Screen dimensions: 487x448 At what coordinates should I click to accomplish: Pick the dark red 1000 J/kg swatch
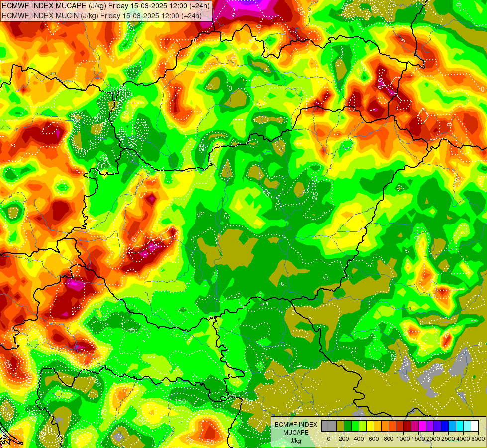tap(408, 426)
